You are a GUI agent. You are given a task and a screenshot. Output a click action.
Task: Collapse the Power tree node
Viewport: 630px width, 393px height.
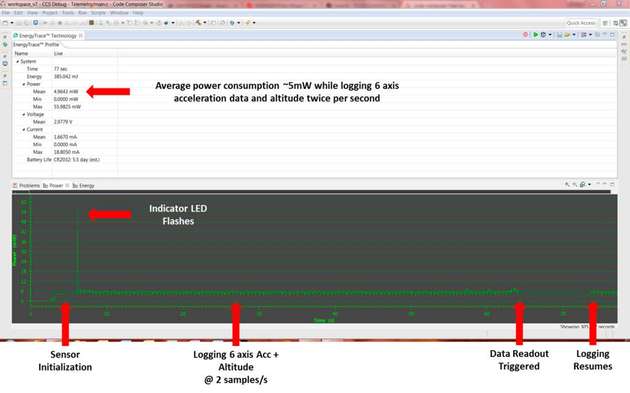(x=24, y=84)
